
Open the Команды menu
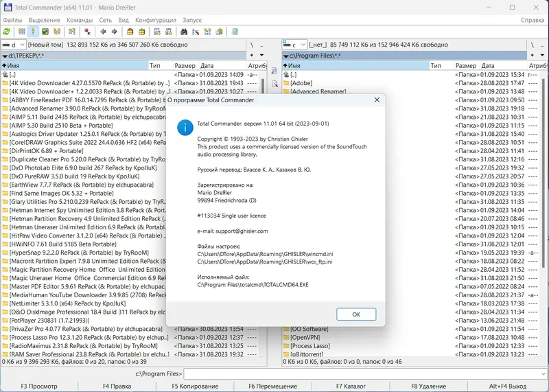click(80, 20)
